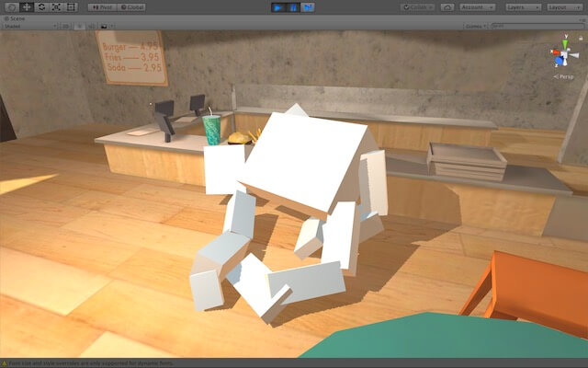This screenshot has width=588, height=368.
Task: Select the teal green table
Action: [443, 336]
